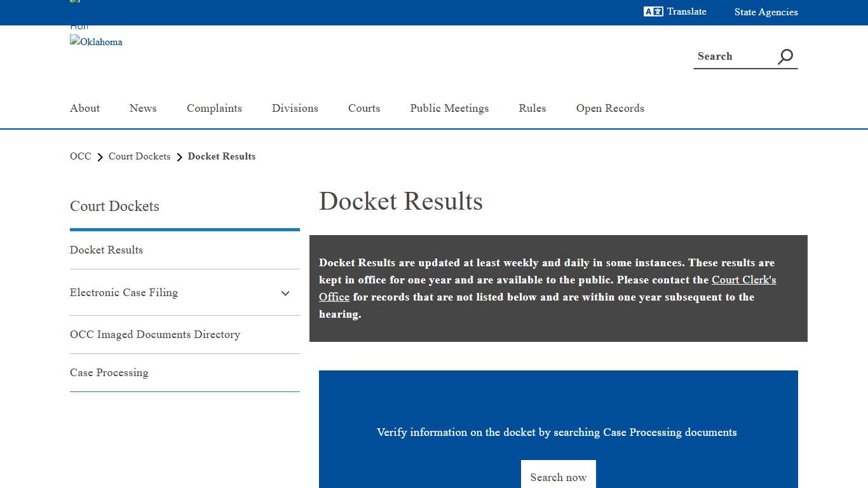Click the search magnifying glass icon
The height and width of the screenshot is (488, 868).
tap(785, 56)
